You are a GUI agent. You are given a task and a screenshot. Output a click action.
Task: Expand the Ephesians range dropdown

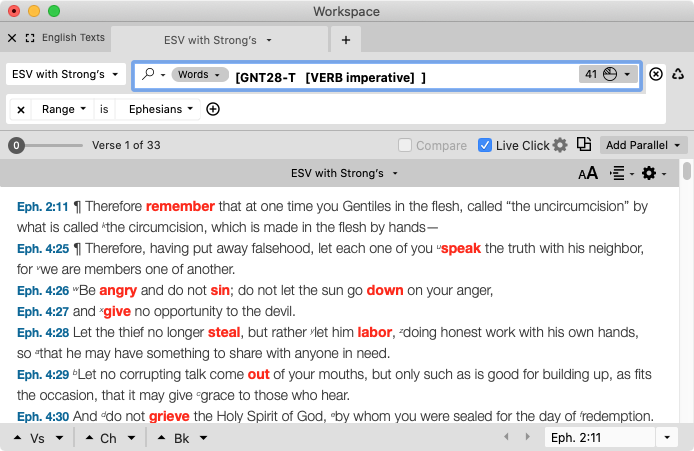pos(160,109)
